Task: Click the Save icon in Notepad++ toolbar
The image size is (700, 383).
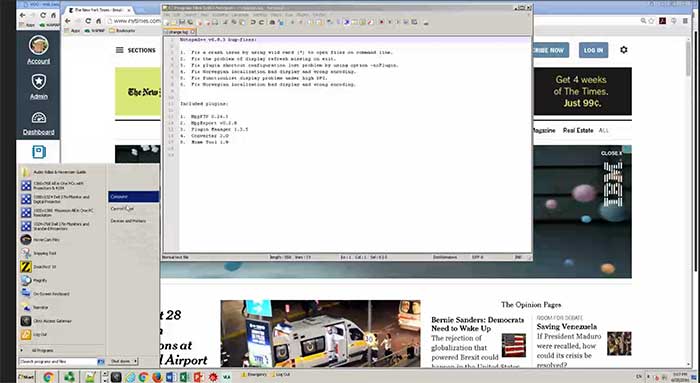Action: (x=182, y=22)
